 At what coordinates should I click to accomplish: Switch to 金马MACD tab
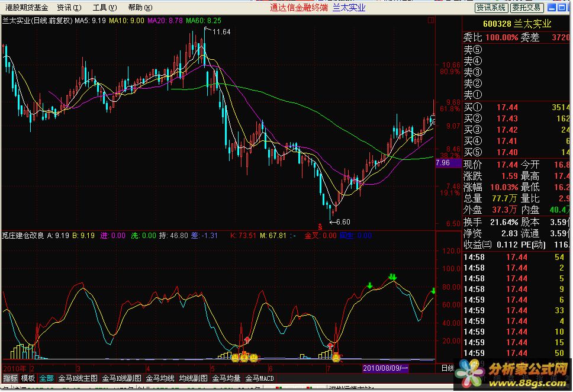[260, 378]
